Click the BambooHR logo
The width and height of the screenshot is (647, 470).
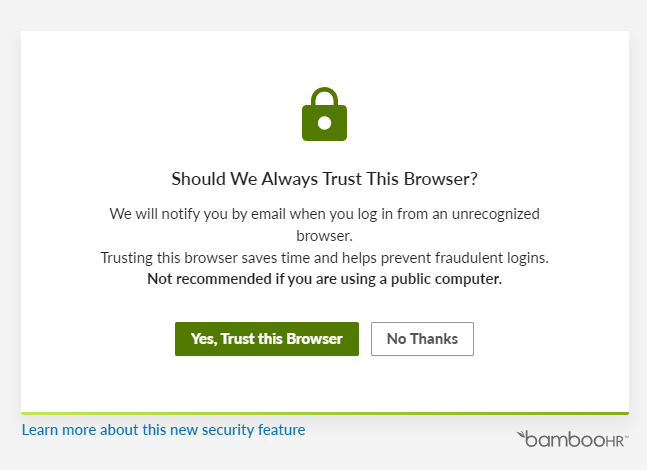(x=572, y=438)
